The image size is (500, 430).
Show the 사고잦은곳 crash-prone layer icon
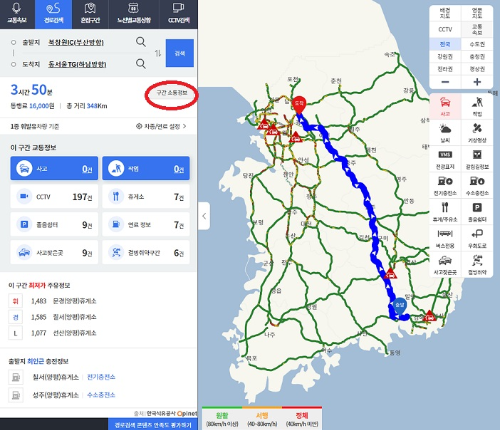pos(445,264)
